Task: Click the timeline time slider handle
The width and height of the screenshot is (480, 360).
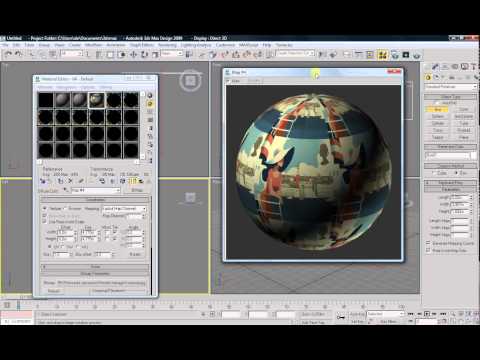Action: (x=19, y=305)
